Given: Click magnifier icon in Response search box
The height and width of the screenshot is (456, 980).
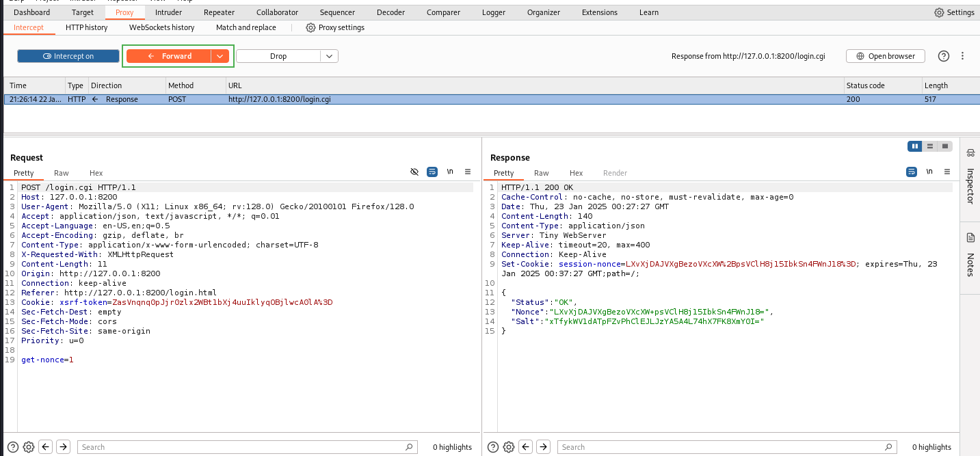Looking at the screenshot, I should click(x=889, y=447).
